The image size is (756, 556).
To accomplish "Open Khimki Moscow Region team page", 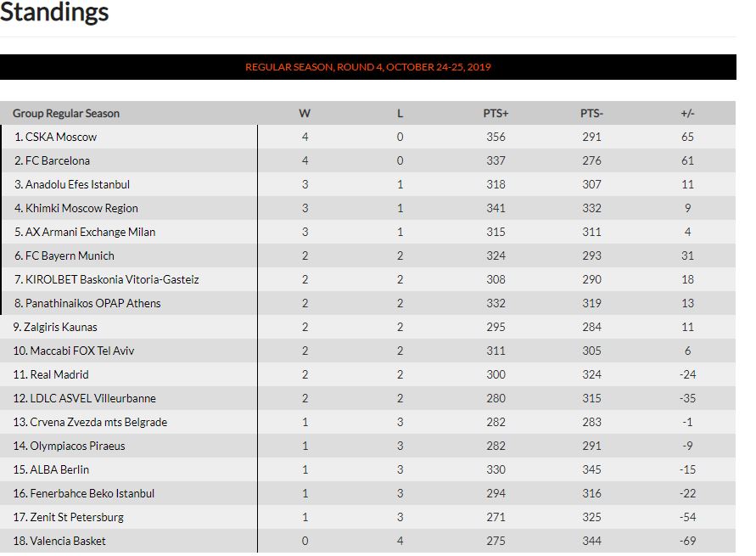I will [x=81, y=208].
